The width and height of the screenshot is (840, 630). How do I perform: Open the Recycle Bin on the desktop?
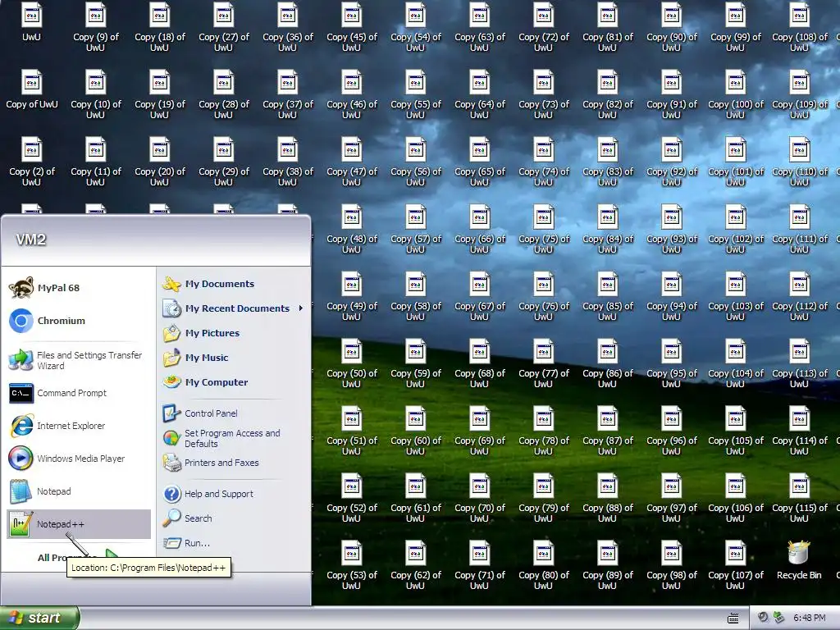pos(799,560)
